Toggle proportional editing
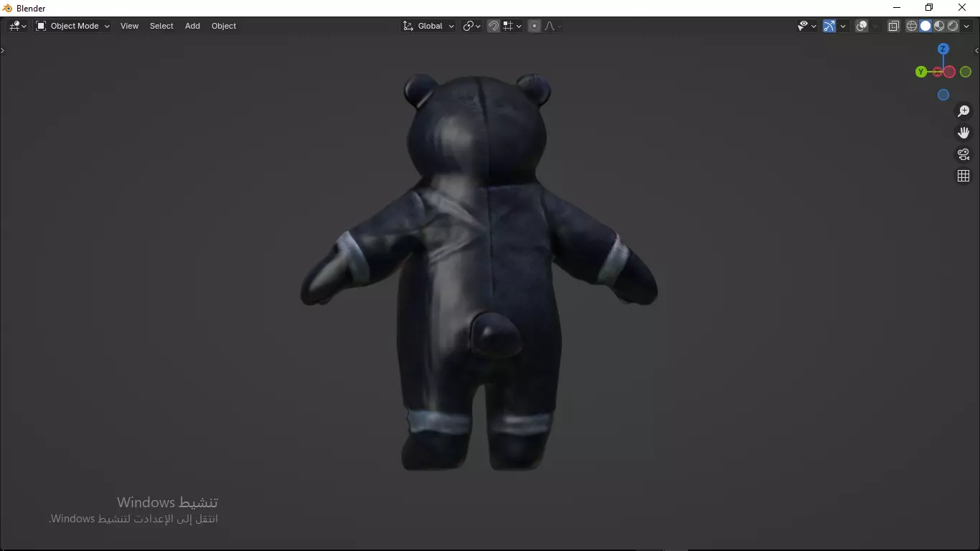This screenshot has width=980, height=551. pyautogui.click(x=534, y=26)
